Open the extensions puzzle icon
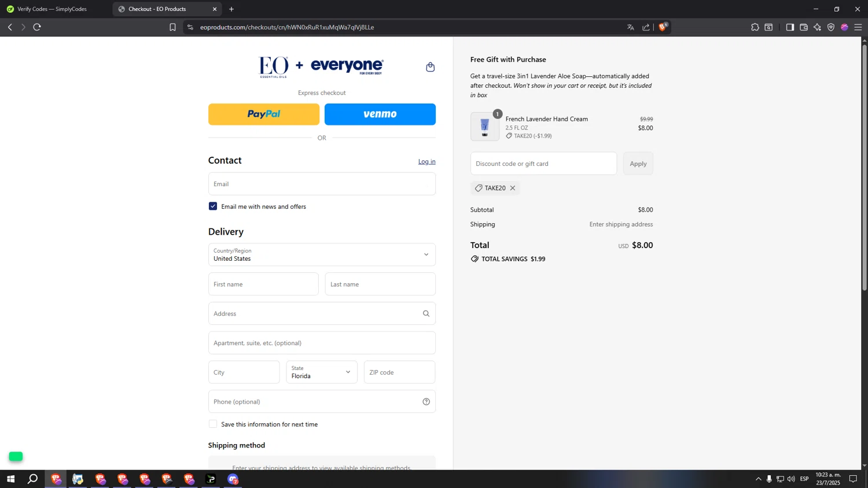The height and width of the screenshot is (488, 868). 755,27
